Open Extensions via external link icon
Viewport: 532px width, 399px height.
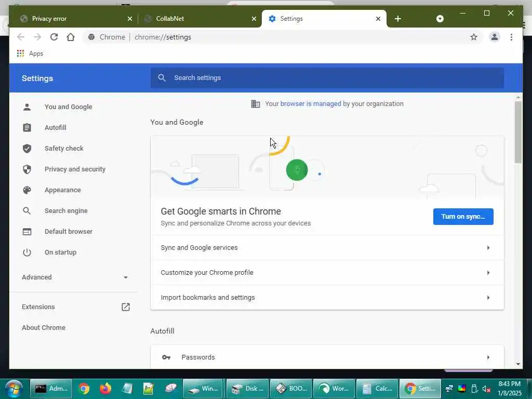[126, 307]
